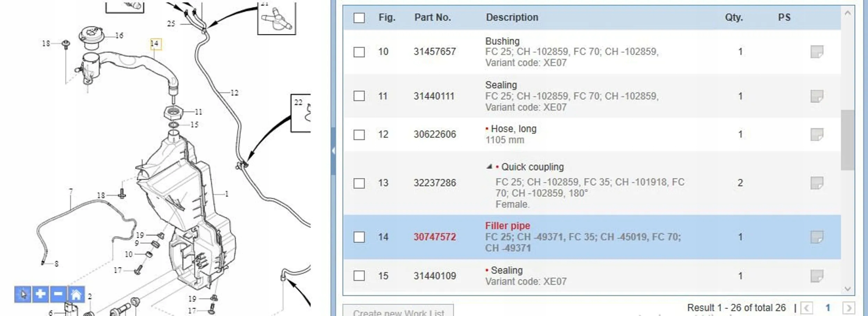This screenshot has width=868, height=316.
Task: Check the box for Fig. 12 Hose, long
Action: 359,135
